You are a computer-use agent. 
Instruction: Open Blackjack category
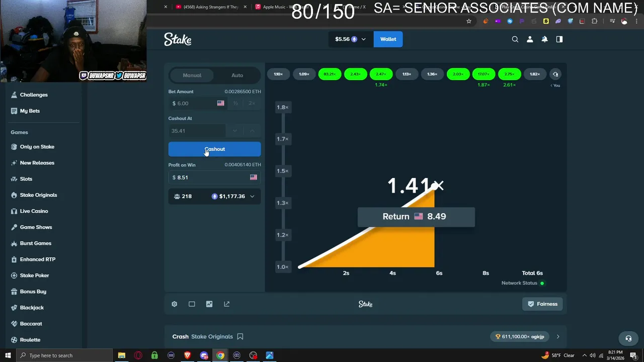(x=32, y=308)
